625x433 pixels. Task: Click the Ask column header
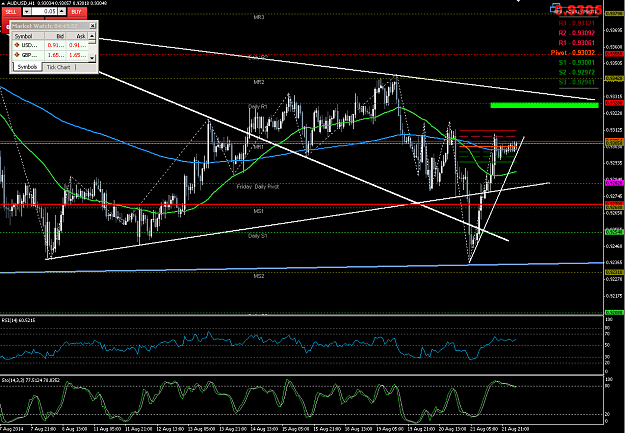(77, 36)
